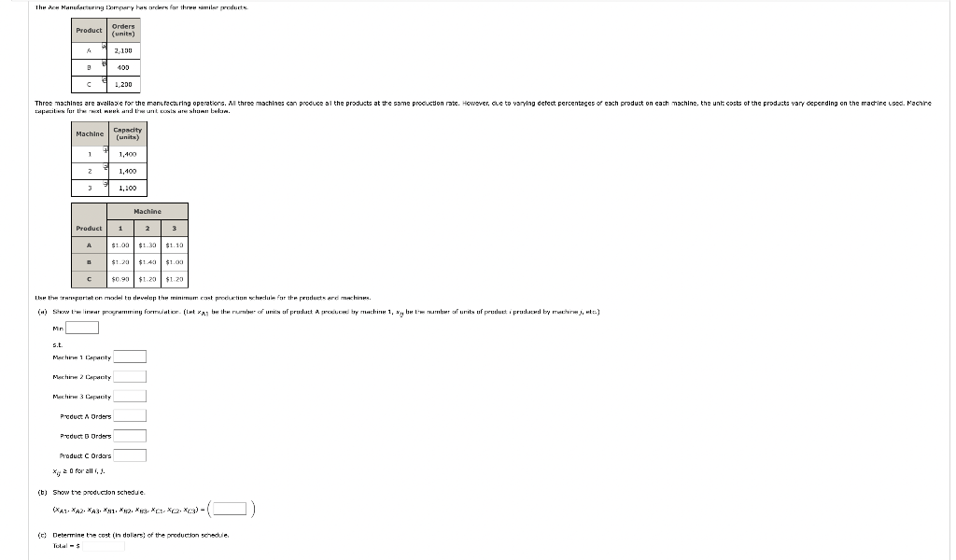Click the $1.40 cost cell for Product B
956x560 pixels.
pyautogui.click(x=148, y=262)
